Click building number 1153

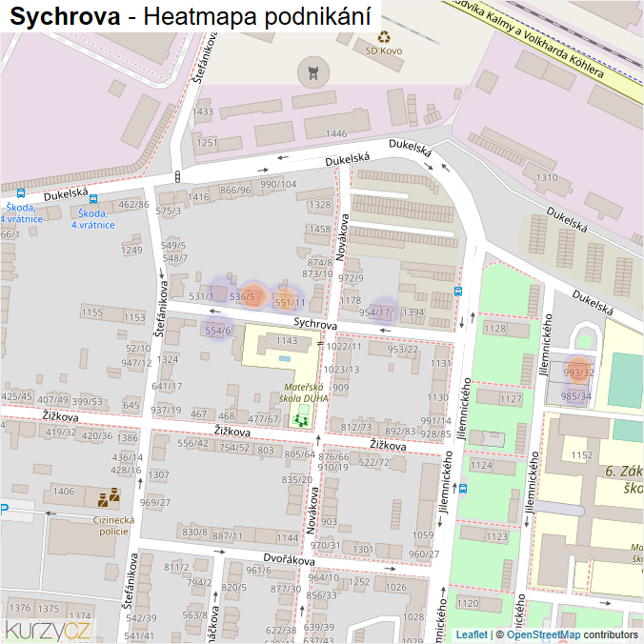(134, 317)
